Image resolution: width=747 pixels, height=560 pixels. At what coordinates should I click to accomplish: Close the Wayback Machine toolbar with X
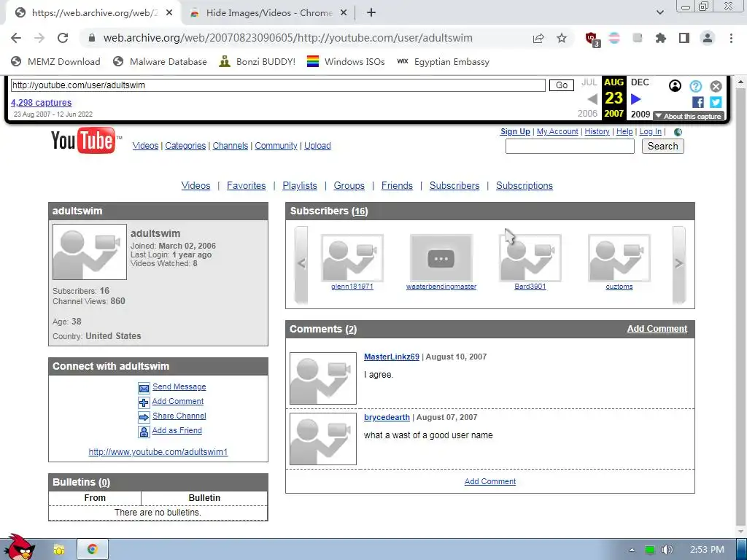[x=716, y=86]
